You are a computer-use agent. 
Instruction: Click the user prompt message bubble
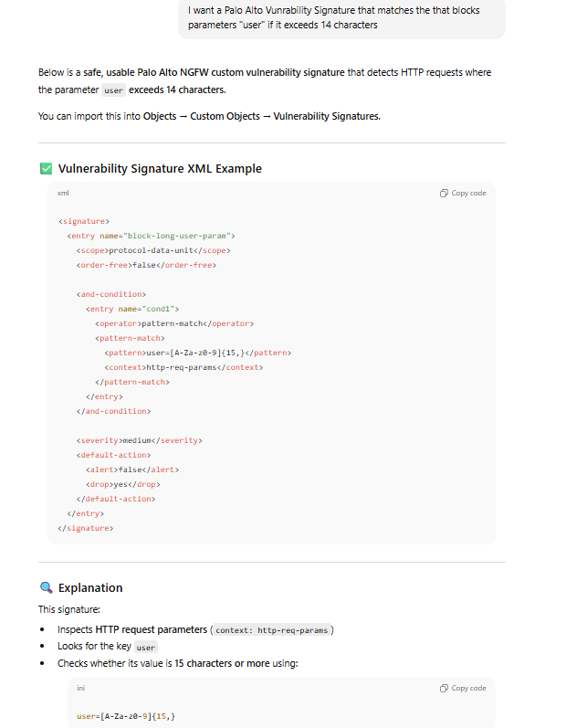click(x=341, y=17)
